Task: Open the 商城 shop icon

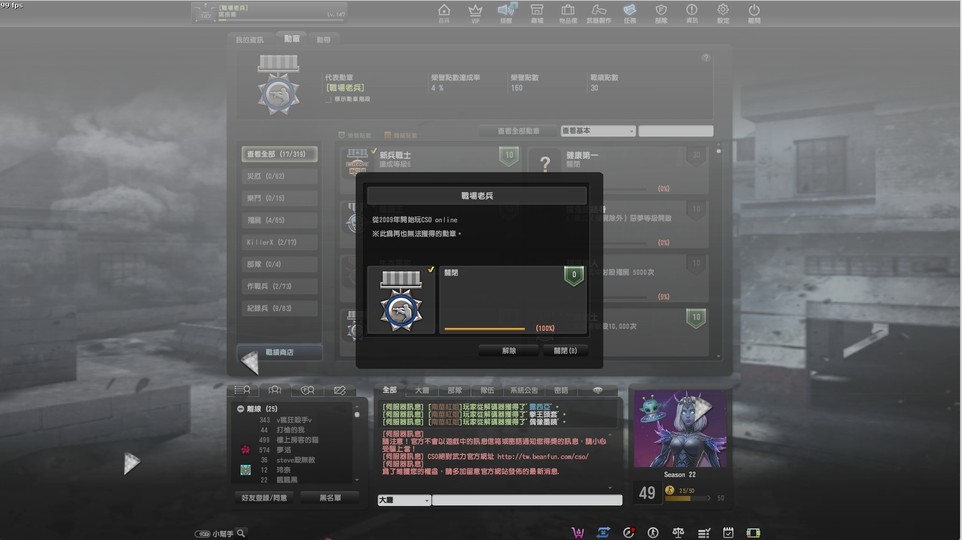Action: click(537, 10)
